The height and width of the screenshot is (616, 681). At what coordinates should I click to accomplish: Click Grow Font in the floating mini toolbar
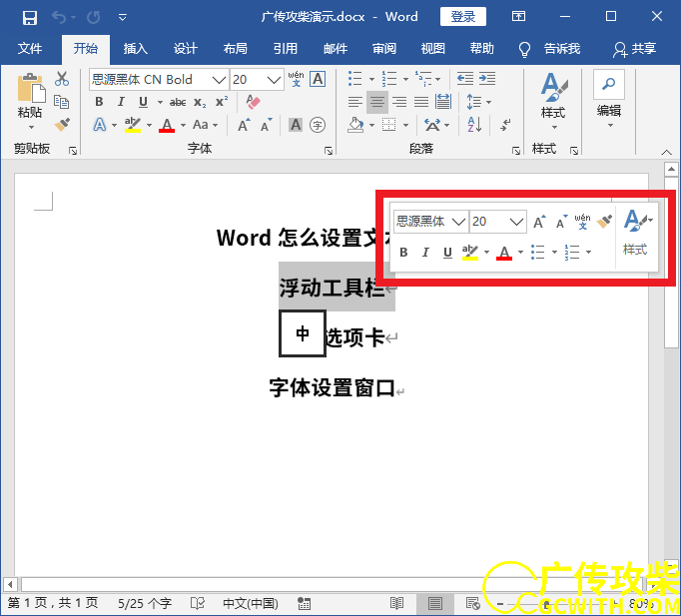tap(539, 222)
